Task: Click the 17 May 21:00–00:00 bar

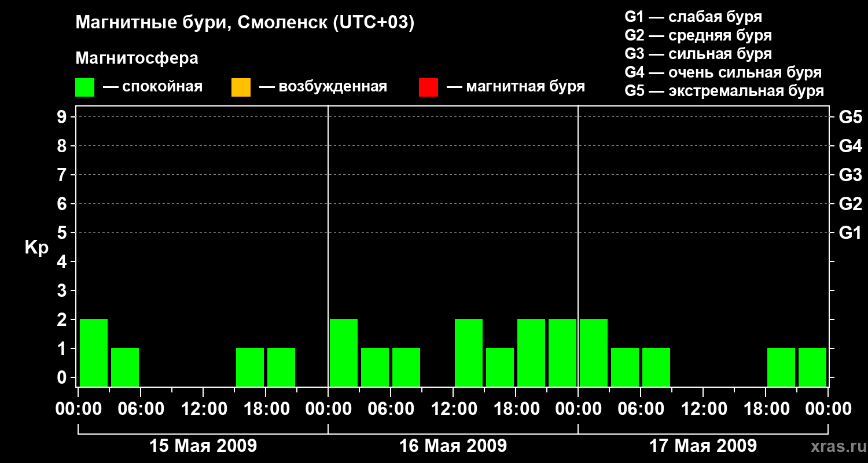Action: click(812, 367)
